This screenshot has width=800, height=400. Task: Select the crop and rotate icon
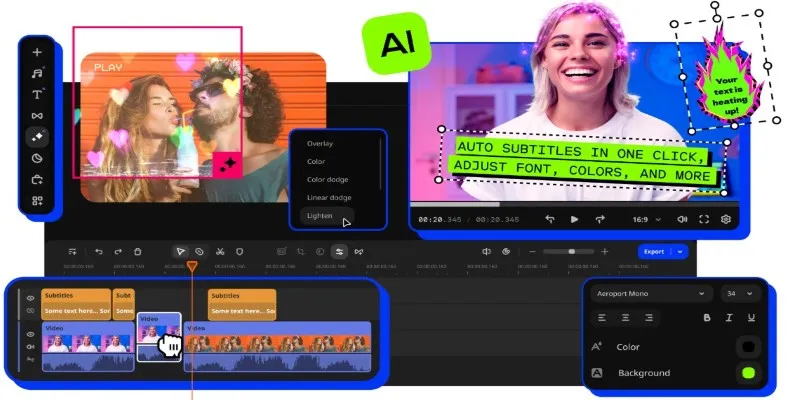[301, 252]
